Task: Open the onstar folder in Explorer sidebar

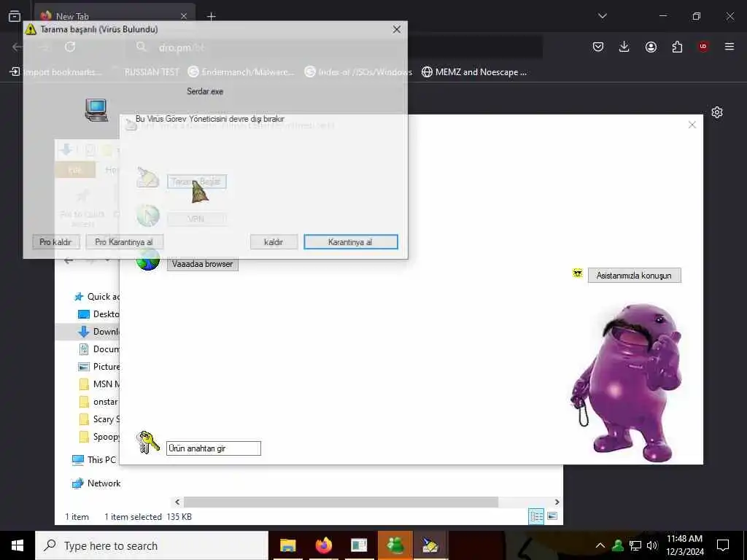Action: (99, 402)
